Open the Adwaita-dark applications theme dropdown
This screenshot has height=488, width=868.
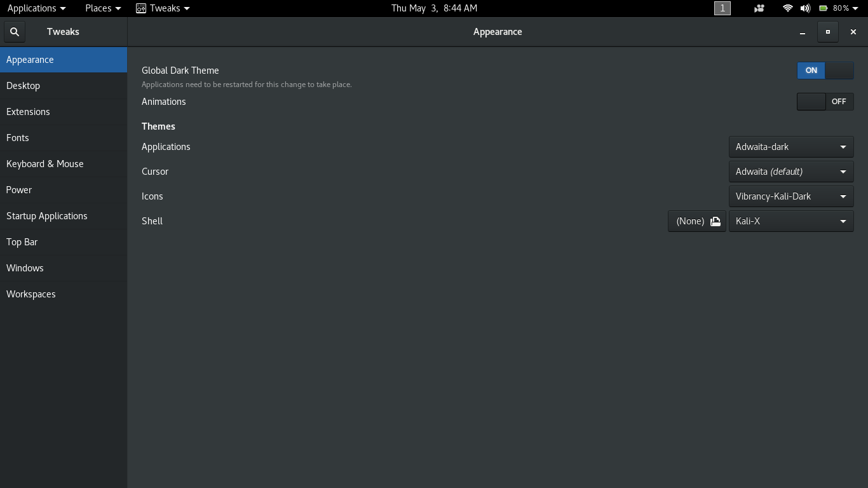pos(790,147)
